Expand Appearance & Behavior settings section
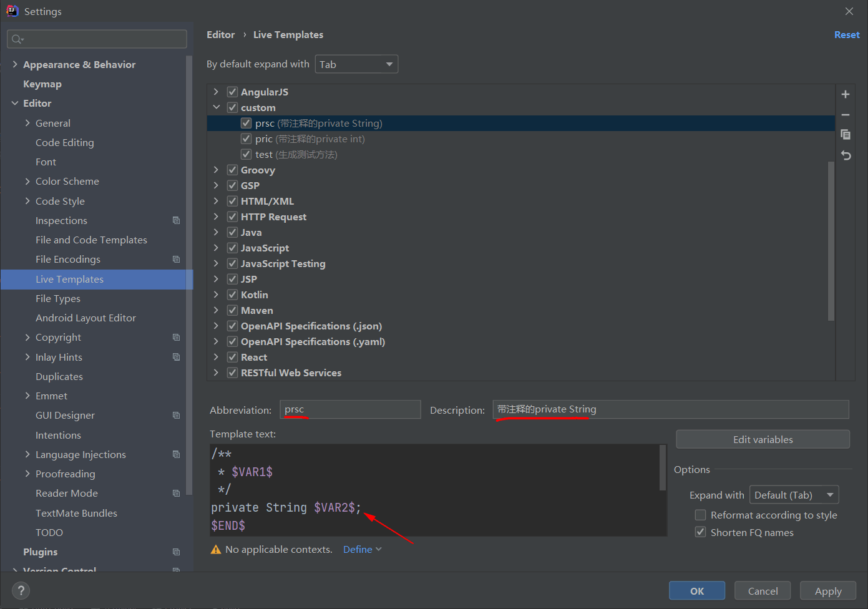The image size is (868, 609). click(15, 64)
